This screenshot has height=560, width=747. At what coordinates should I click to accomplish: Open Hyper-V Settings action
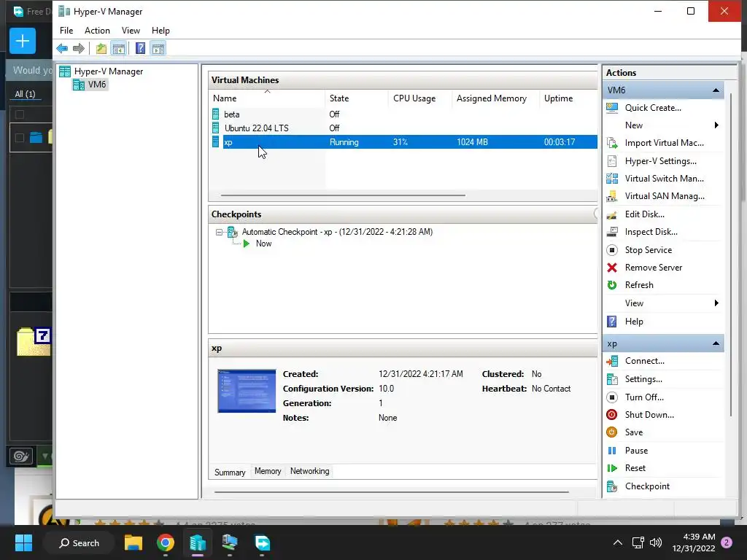(x=660, y=161)
